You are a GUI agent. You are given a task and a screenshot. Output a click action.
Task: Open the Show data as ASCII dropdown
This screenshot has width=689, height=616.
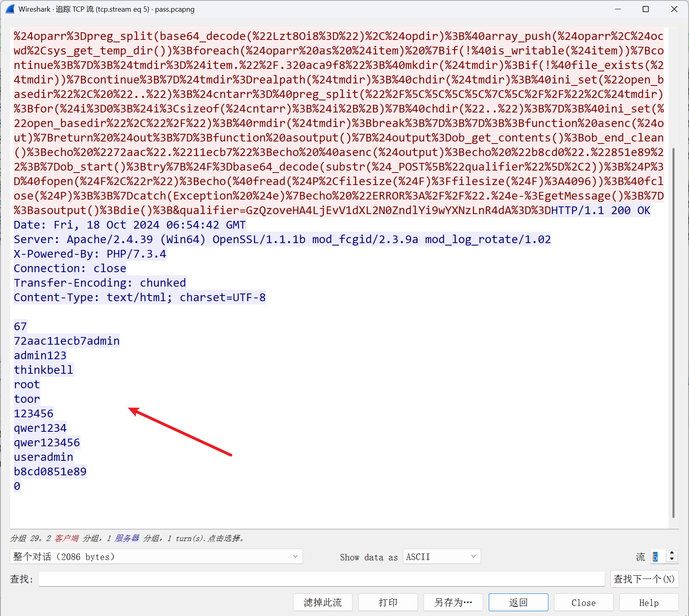point(442,557)
